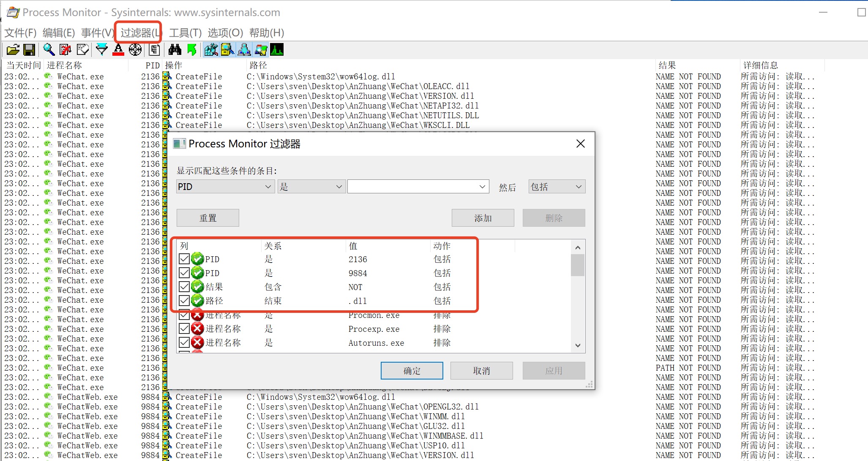This screenshot has height=461, width=868.
Task: Expand the empty filter value combo box arrow
Action: point(482,187)
